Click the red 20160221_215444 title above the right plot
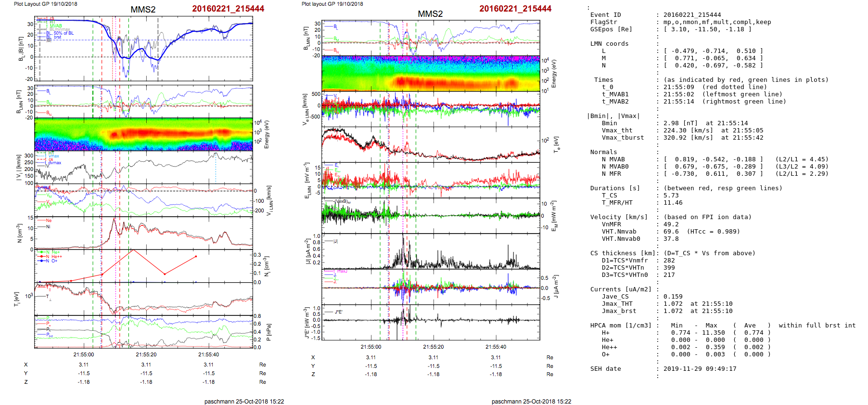Image resolution: width=868 pixels, height=405 pixels. click(x=515, y=9)
